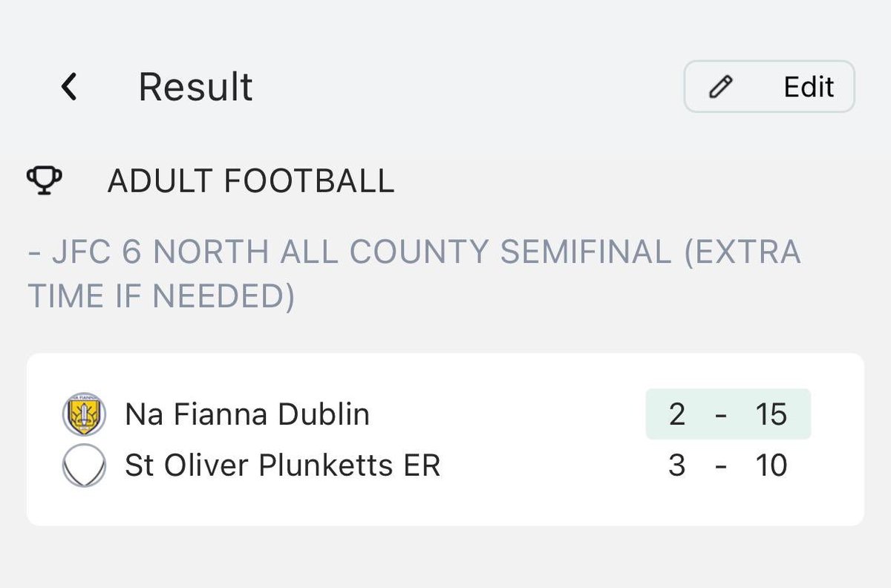The width and height of the screenshot is (891, 588).
Task: Click Na Fianna's points value 15
Action: tap(771, 414)
